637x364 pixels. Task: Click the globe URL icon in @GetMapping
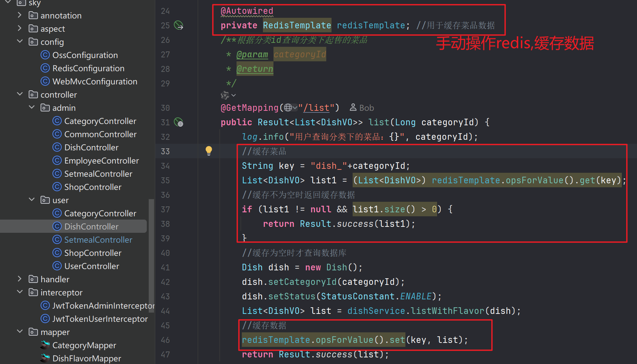[x=288, y=108]
